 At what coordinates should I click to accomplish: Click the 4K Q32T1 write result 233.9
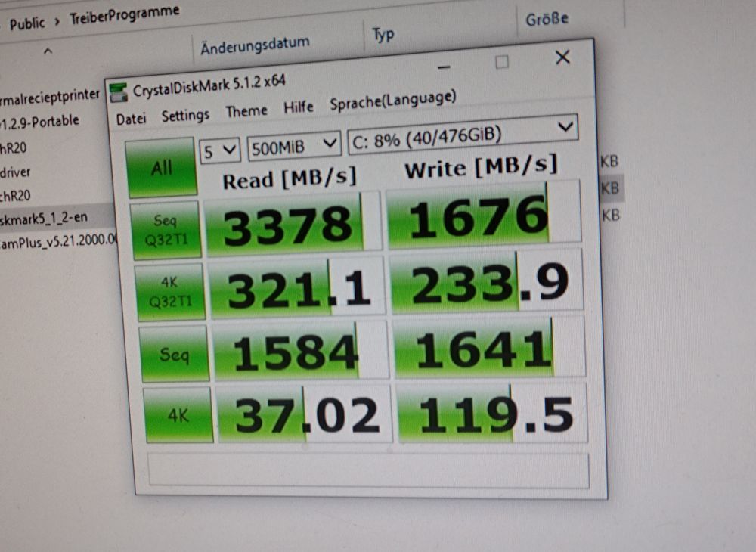tap(485, 281)
